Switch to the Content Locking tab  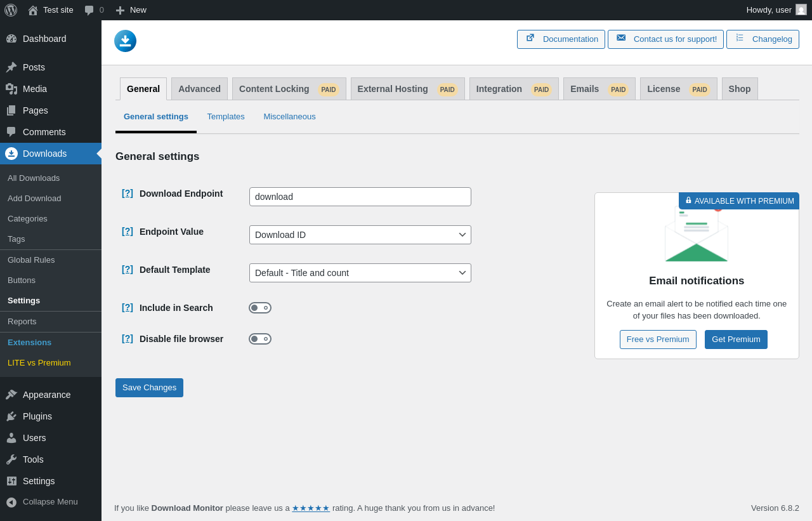click(289, 89)
